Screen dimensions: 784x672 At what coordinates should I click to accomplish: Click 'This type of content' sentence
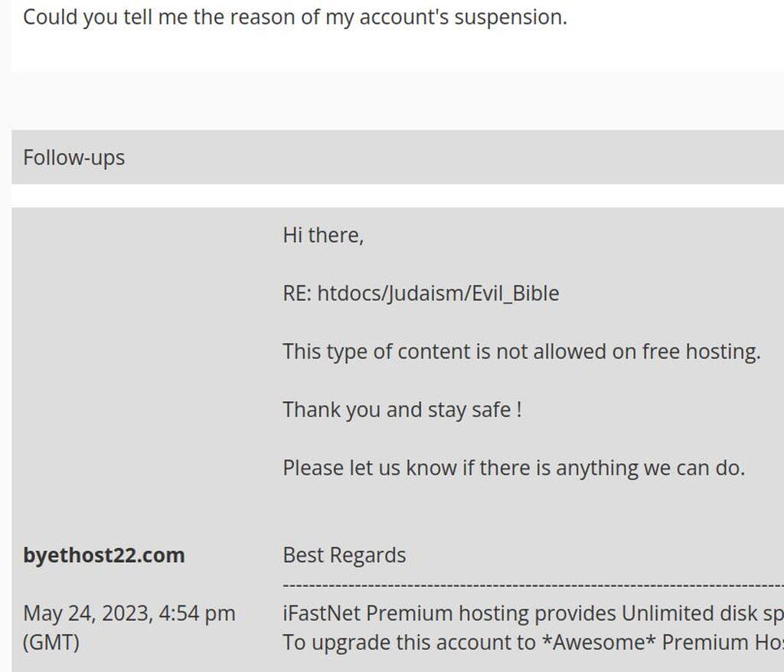point(521,351)
